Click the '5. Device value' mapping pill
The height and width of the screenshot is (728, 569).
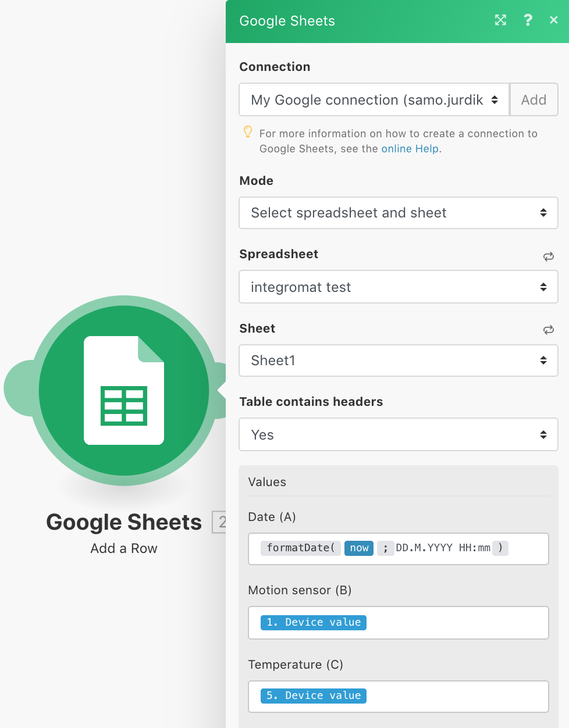click(x=313, y=695)
